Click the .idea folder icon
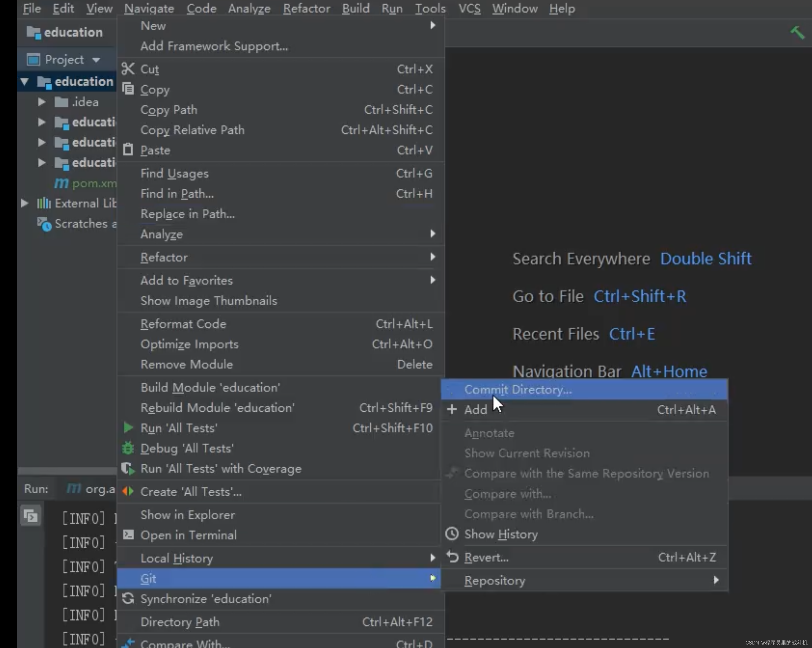 pos(61,102)
